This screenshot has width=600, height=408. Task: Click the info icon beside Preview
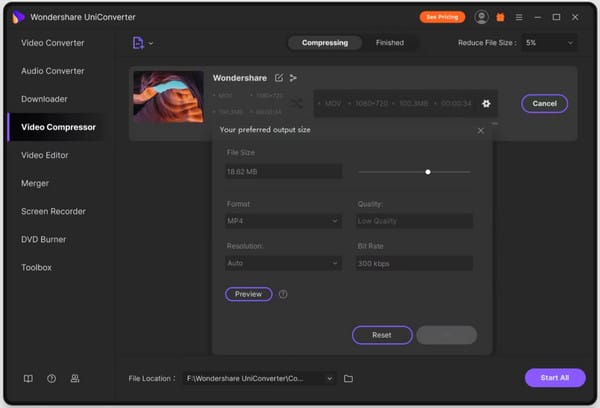coord(283,294)
